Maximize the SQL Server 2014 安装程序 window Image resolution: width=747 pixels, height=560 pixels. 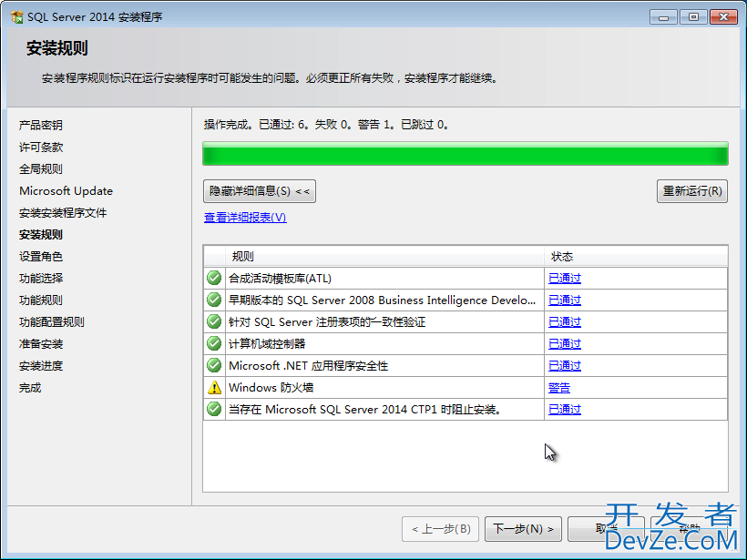coord(693,17)
